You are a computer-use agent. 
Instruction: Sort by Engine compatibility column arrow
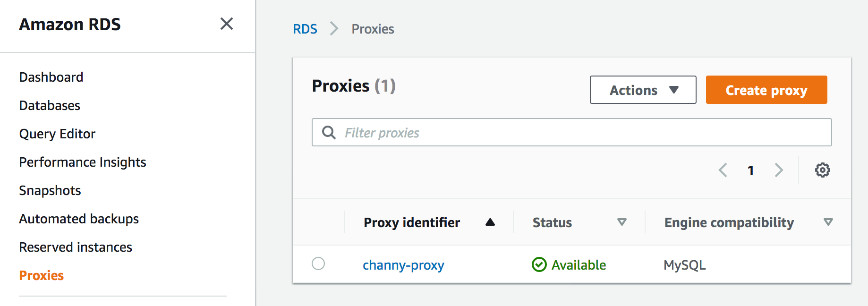click(x=828, y=222)
